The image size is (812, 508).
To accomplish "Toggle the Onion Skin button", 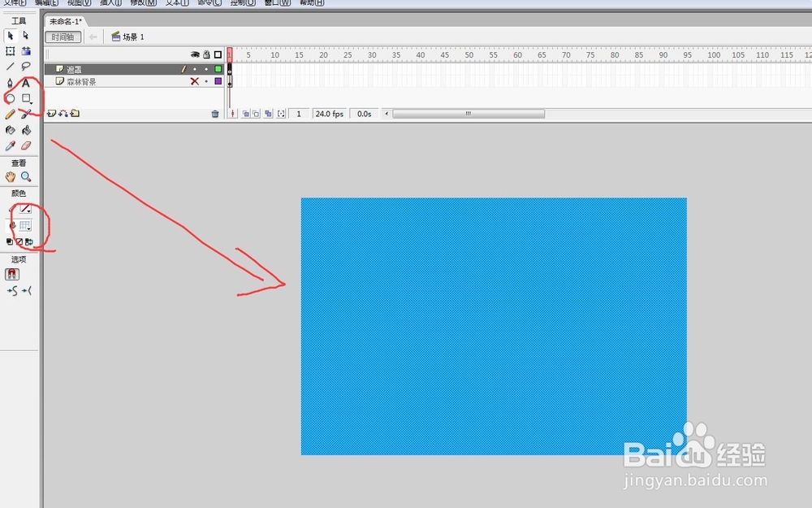I will (245, 114).
